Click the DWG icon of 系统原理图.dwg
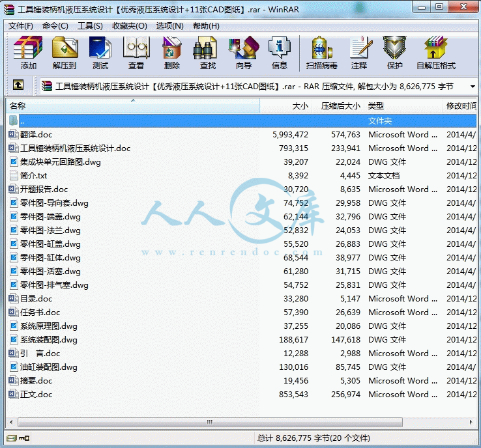Image resolution: width=481 pixels, height=448 pixels. [x=13, y=326]
